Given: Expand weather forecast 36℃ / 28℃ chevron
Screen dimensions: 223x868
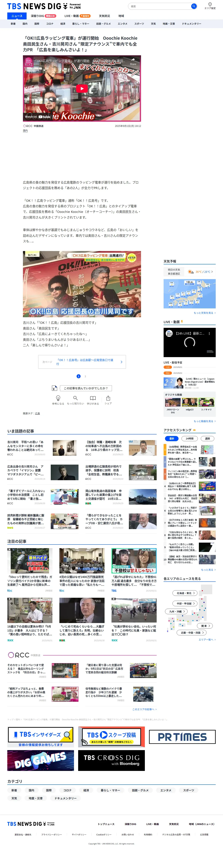Looking at the screenshot, I should point(212,272).
